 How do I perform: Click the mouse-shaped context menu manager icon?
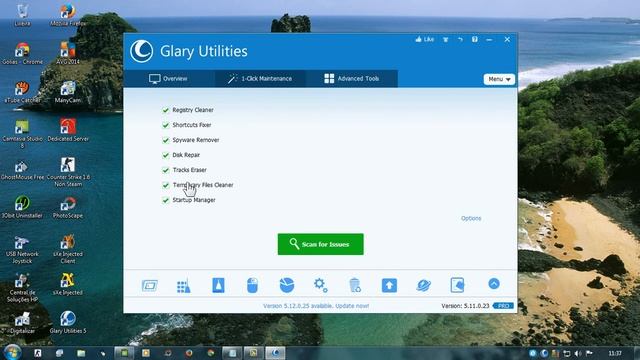tap(252, 285)
